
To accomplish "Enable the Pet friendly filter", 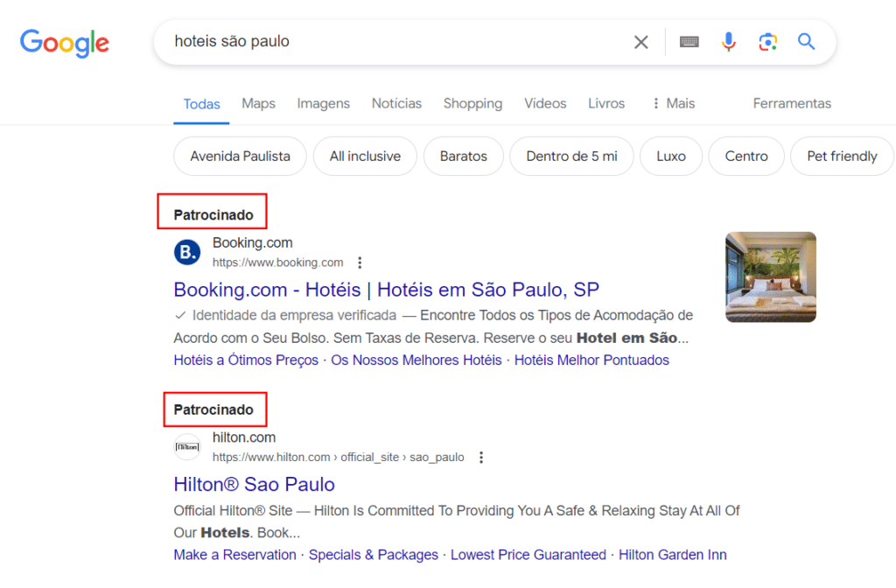I will (841, 156).
